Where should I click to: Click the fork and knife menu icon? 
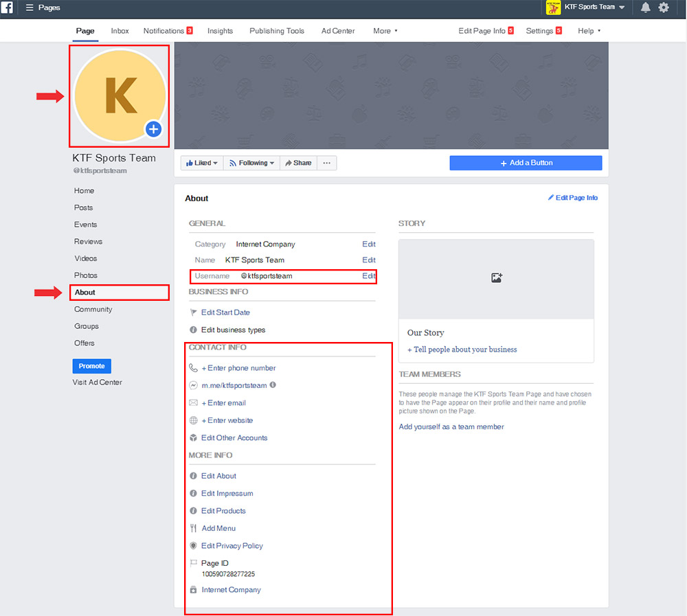(x=193, y=528)
